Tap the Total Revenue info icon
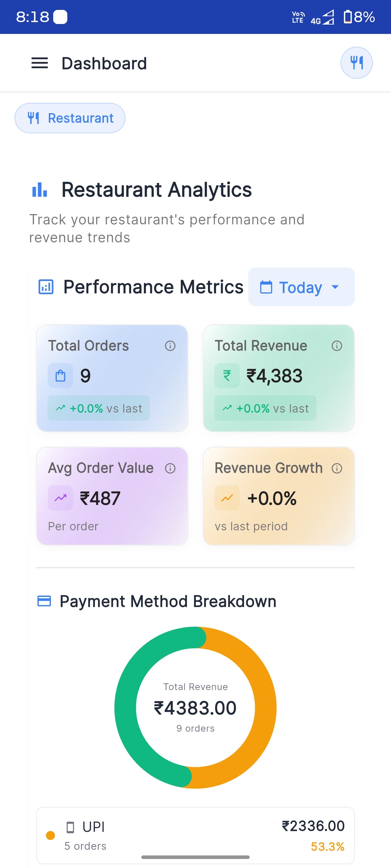The width and height of the screenshot is (391, 868). coord(337,346)
